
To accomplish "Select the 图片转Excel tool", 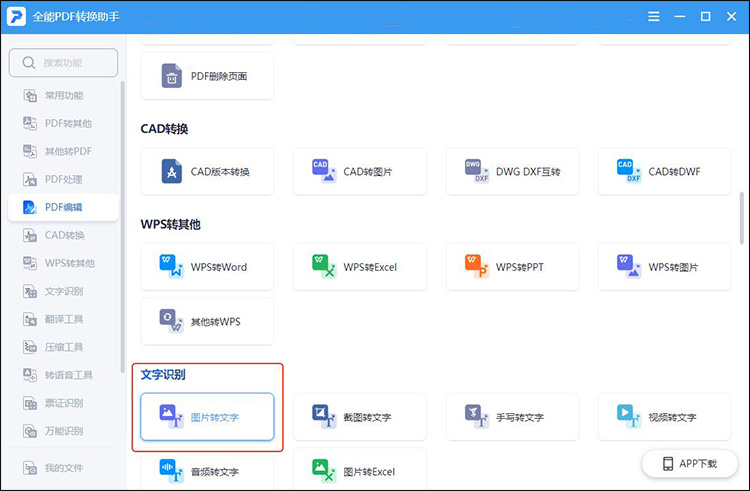I will click(359, 470).
